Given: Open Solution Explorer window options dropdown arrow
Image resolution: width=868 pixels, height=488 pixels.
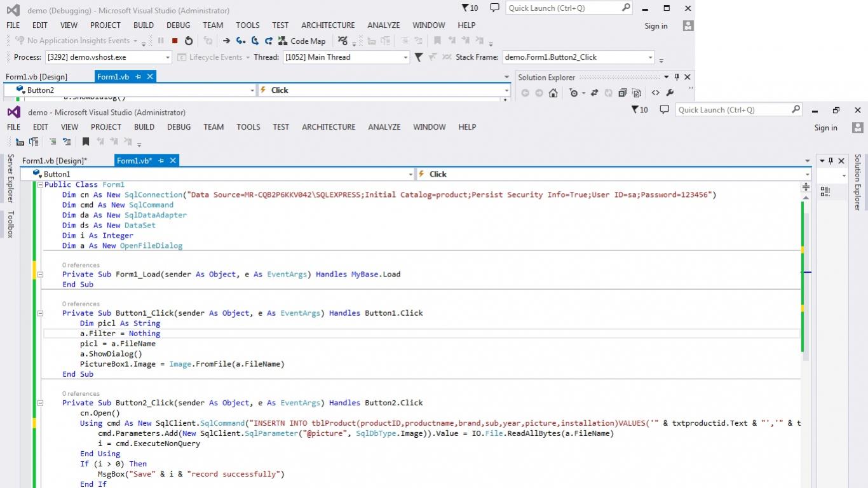Looking at the screenshot, I should point(667,77).
